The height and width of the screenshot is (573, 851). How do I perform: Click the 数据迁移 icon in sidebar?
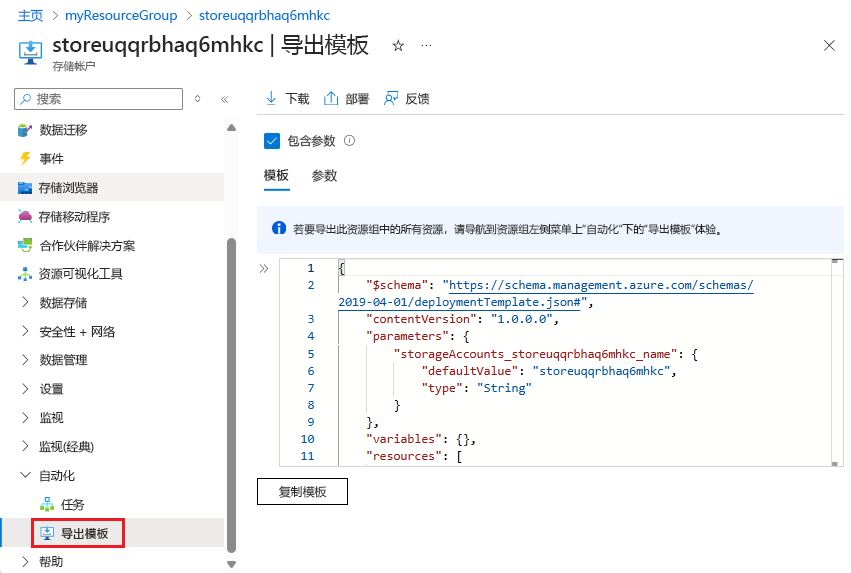(24, 130)
